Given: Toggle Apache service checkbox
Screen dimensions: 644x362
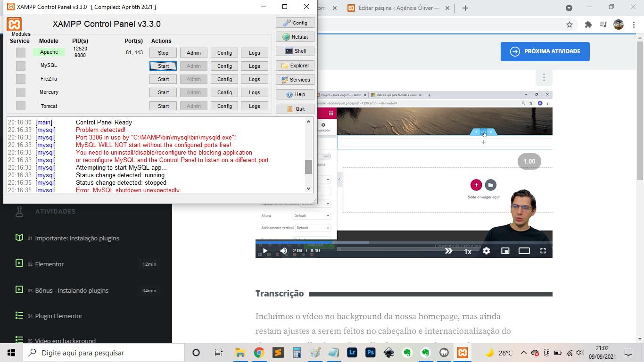Looking at the screenshot, I should click(20, 52).
